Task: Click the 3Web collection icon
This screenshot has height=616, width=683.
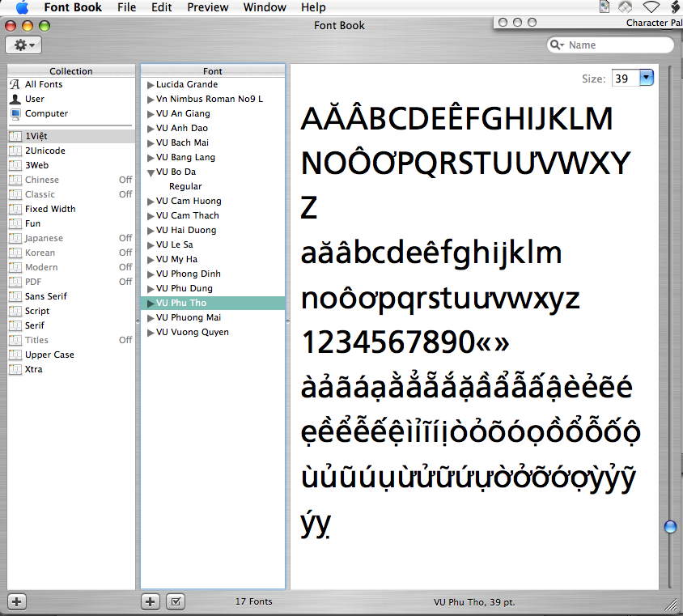Action: [15, 166]
